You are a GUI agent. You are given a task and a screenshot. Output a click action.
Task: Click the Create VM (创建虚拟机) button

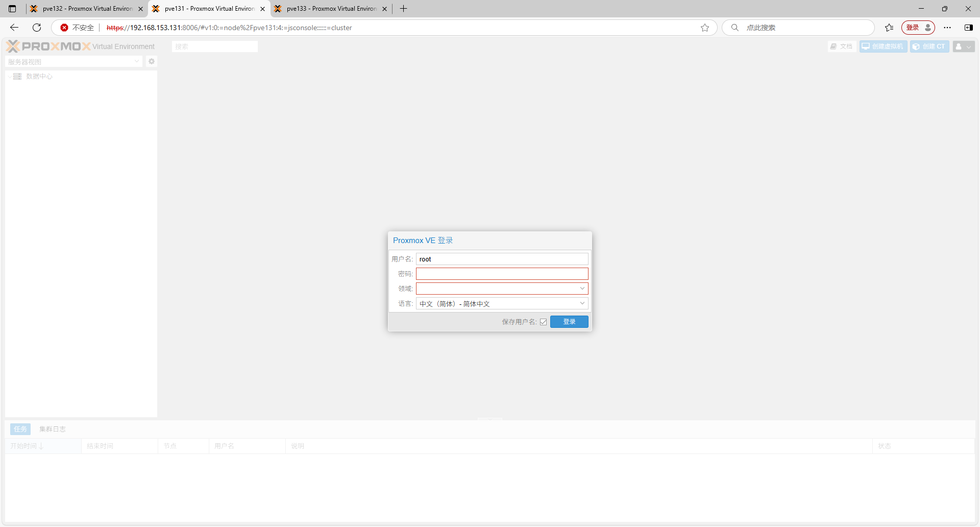tap(883, 46)
